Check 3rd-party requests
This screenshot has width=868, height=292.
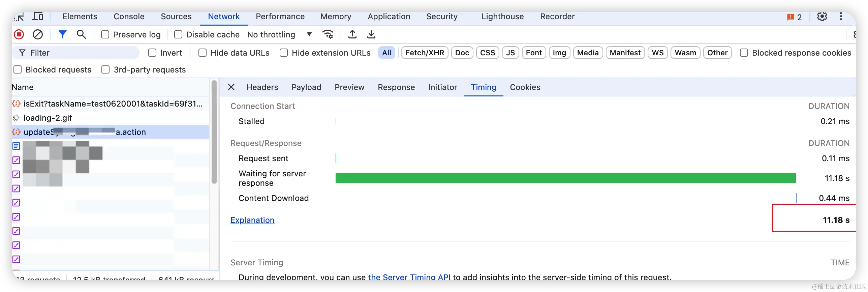[x=105, y=70]
